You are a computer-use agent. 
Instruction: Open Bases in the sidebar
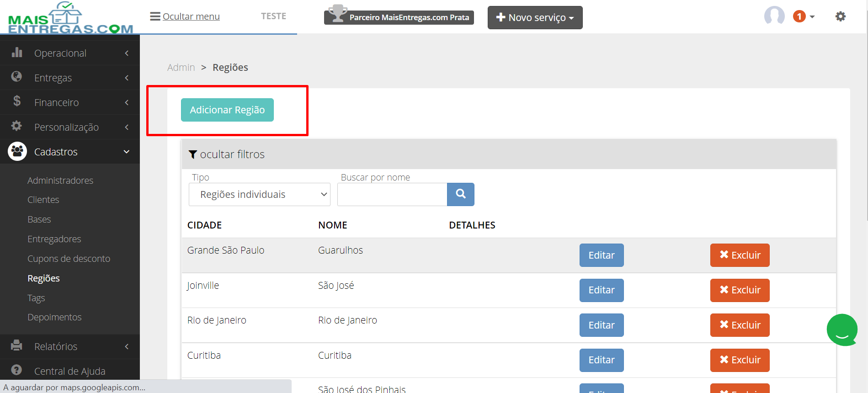coord(39,219)
